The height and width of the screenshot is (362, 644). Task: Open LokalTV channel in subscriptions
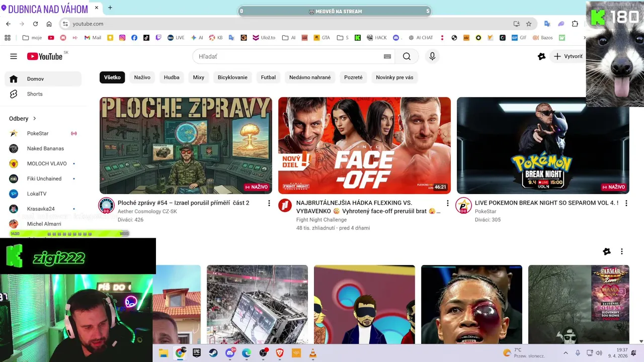43,194
